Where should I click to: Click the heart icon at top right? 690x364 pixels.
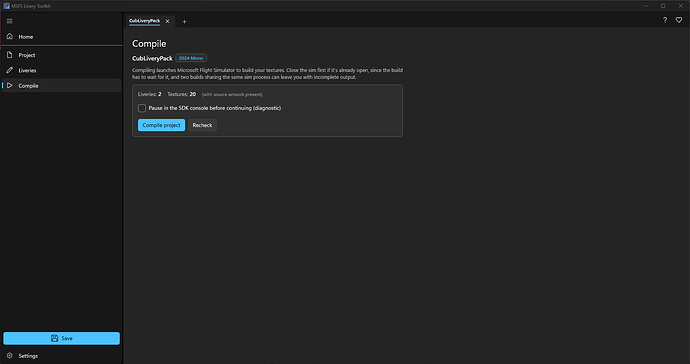679,20
